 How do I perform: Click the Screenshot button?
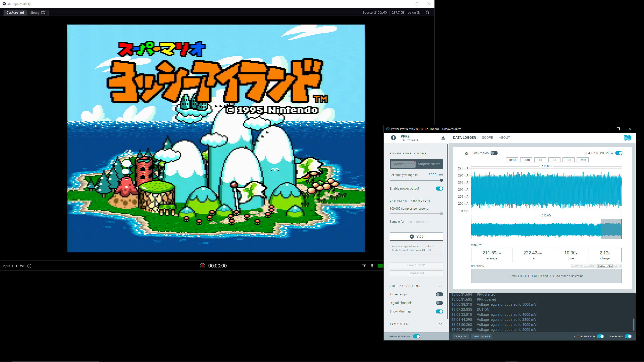(x=416, y=273)
